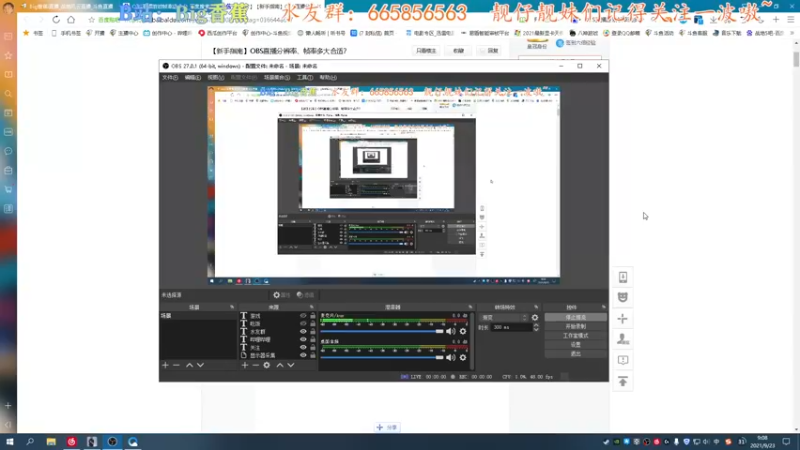800x450 pixels.
Task: Click 开始录制 to start recording
Action: pyautogui.click(x=576, y=327)
